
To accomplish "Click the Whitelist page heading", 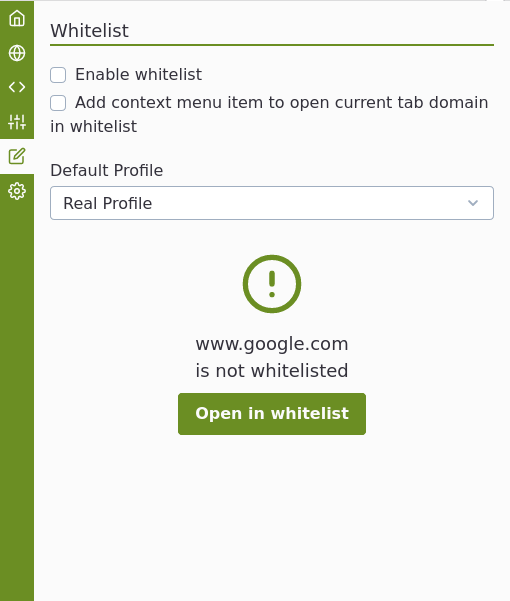I will tap(89, 31).
